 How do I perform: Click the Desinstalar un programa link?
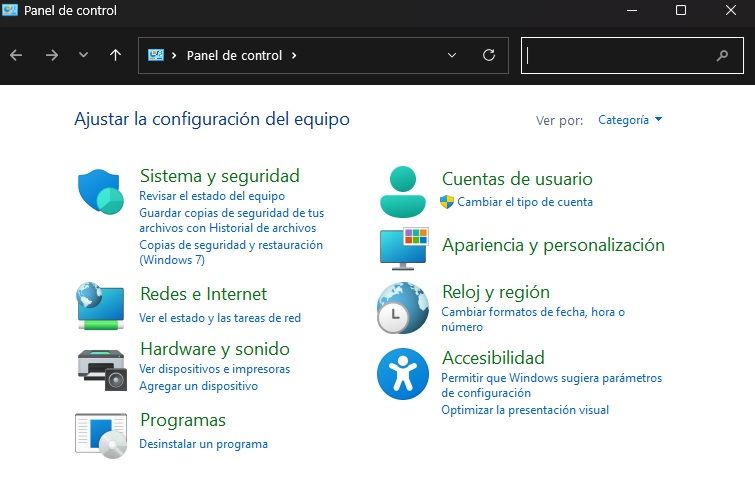203,444
